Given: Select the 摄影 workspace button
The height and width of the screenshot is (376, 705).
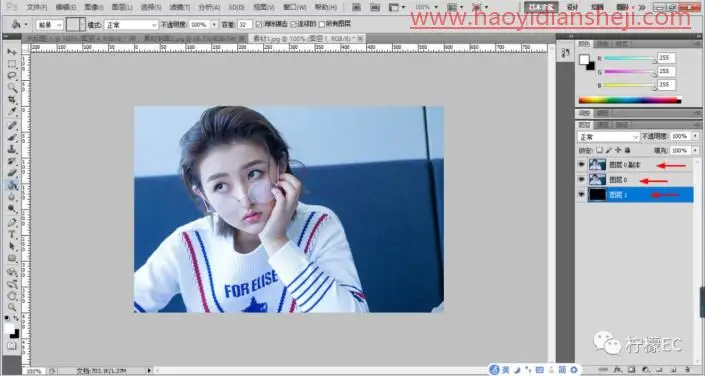Looking at the screenshot, I should click(x=622, y=7).
